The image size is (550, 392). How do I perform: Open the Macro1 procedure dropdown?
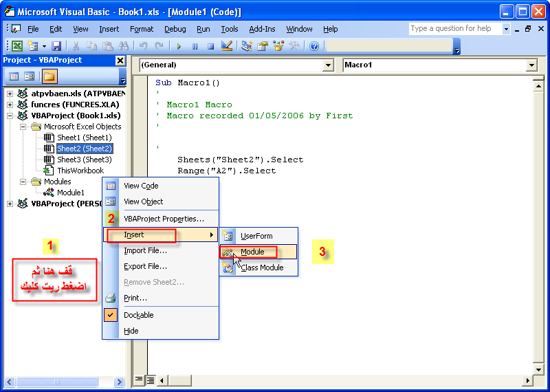(531, 65)
